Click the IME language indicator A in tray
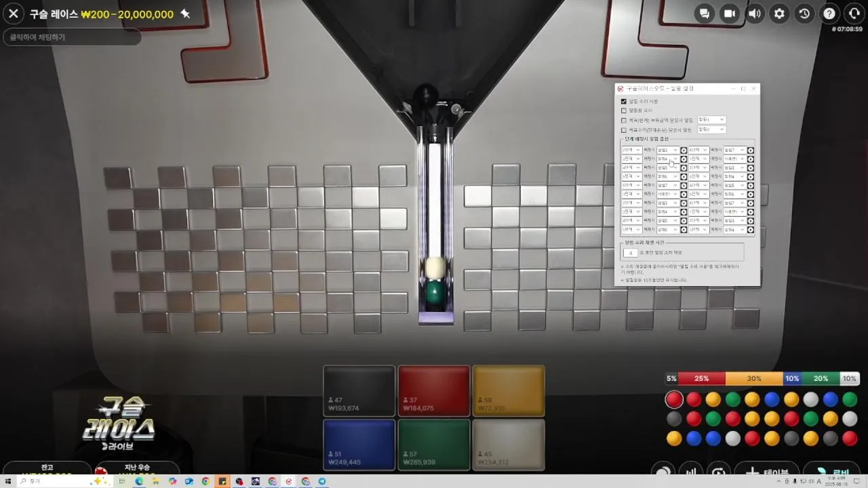This screenshot has width=868, height=488. [819, 481]
